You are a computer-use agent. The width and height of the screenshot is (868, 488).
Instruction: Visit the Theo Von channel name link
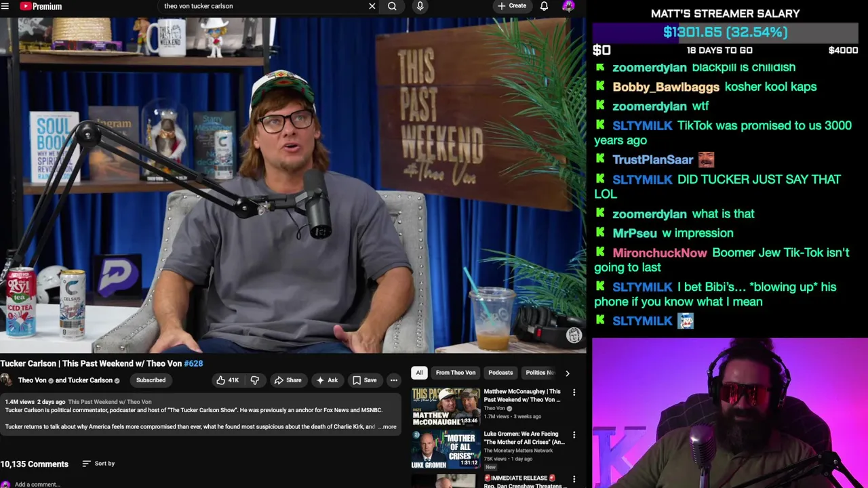pyautogui.click(x=32, y=380)
